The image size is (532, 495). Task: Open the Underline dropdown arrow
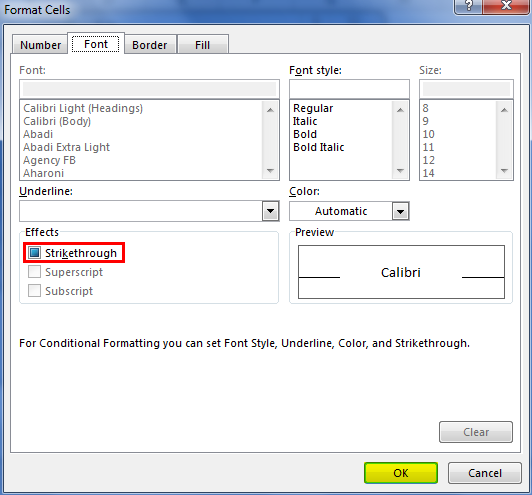coord(270,211)
